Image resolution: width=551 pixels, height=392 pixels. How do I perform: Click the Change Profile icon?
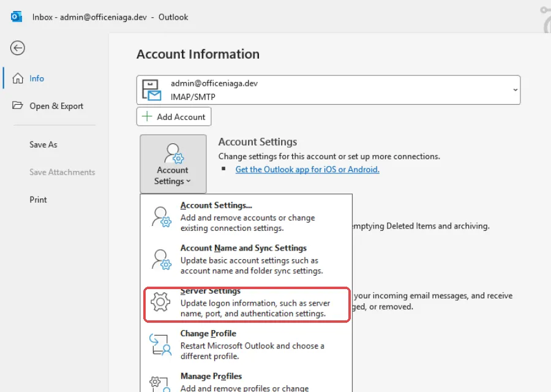pyautogui.click(x=160, y=344)
